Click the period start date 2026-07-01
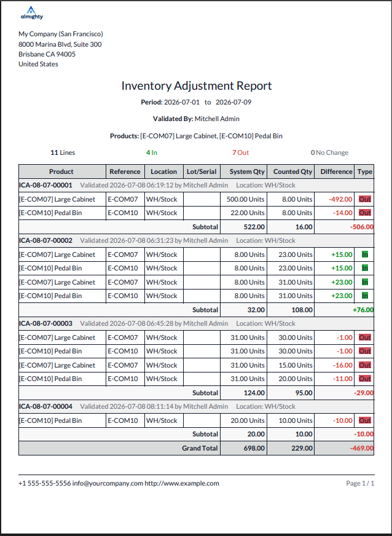 (x=182, y=102)
